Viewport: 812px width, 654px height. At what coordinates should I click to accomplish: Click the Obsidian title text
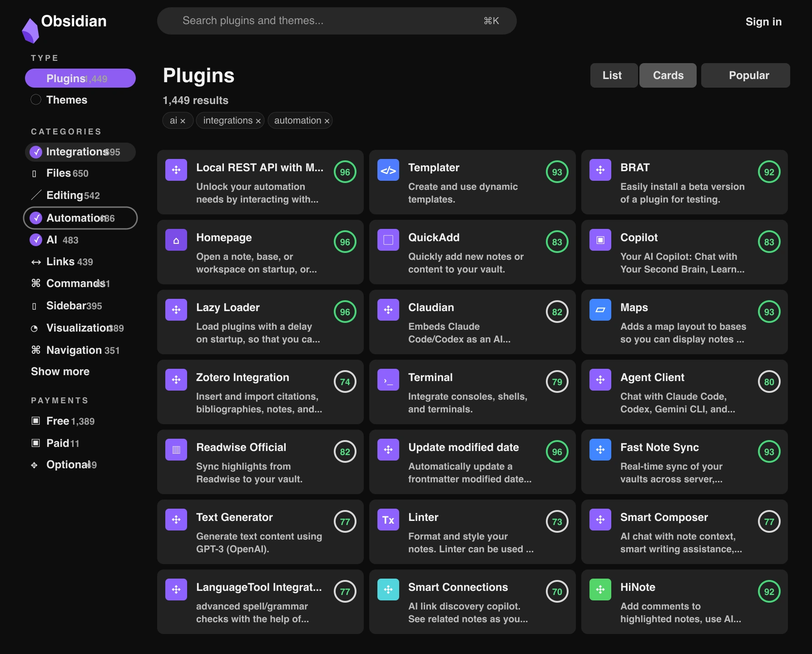click(74, 21)
